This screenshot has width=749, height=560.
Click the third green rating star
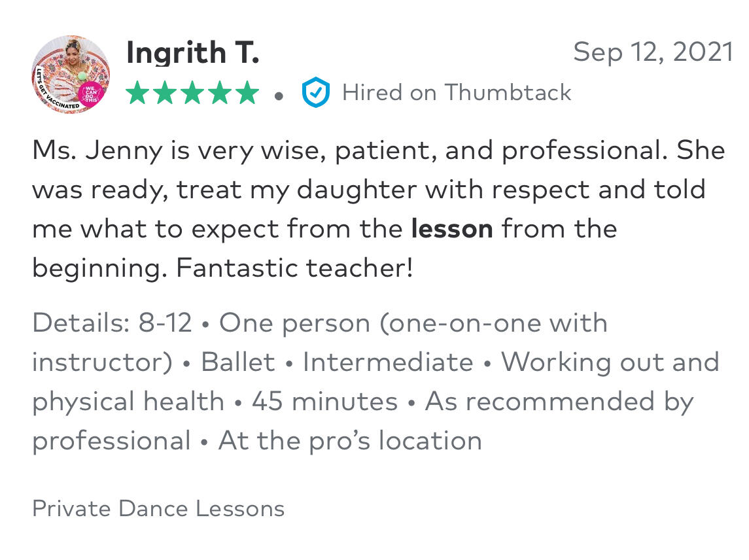coord(193,93)
